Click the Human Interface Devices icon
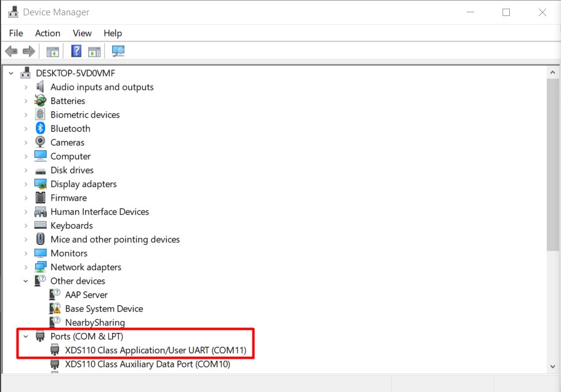Viewport: 561px width, 392px height. [x=41, y=212]
